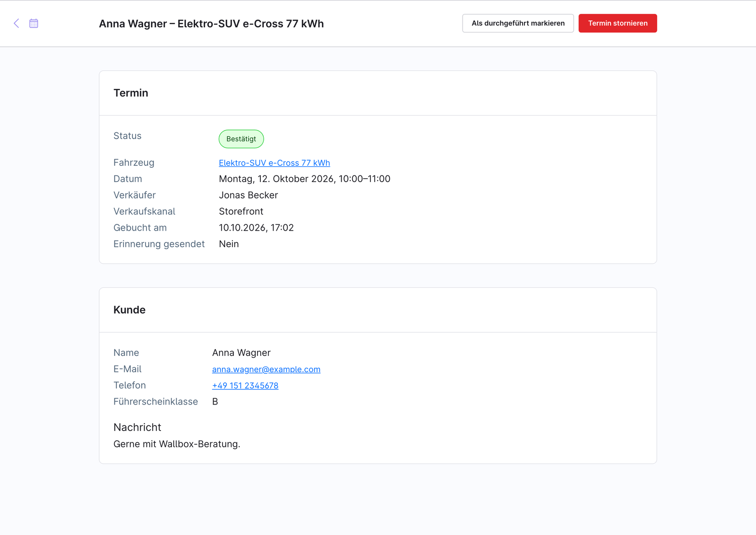Screen dimensions: 756x535
Task: Click the Führerscheinklasse value B
Action: point(215,402)
